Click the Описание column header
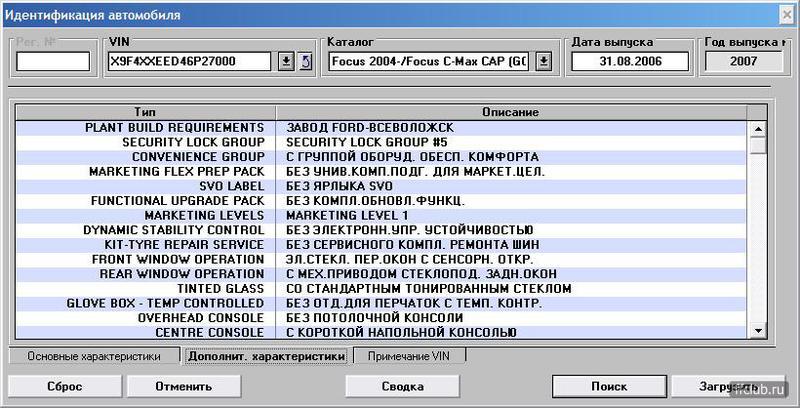The height and width of the screenshot is (408, 800). pos(511,112)
